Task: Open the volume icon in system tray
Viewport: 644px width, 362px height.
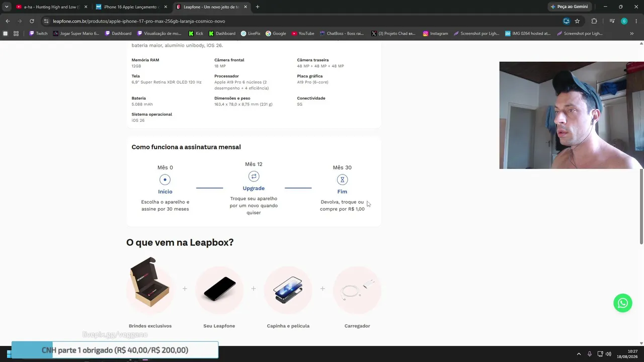Action: coord(608,354)
